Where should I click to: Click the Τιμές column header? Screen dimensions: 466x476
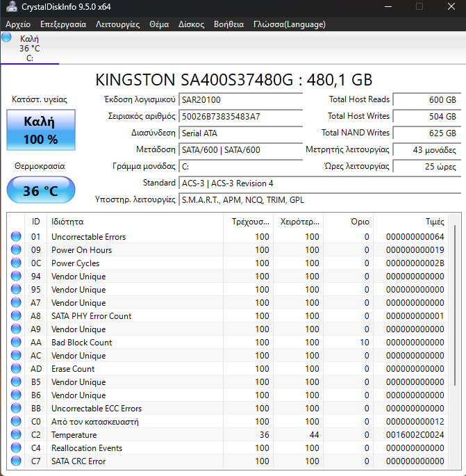coord(410,222)
